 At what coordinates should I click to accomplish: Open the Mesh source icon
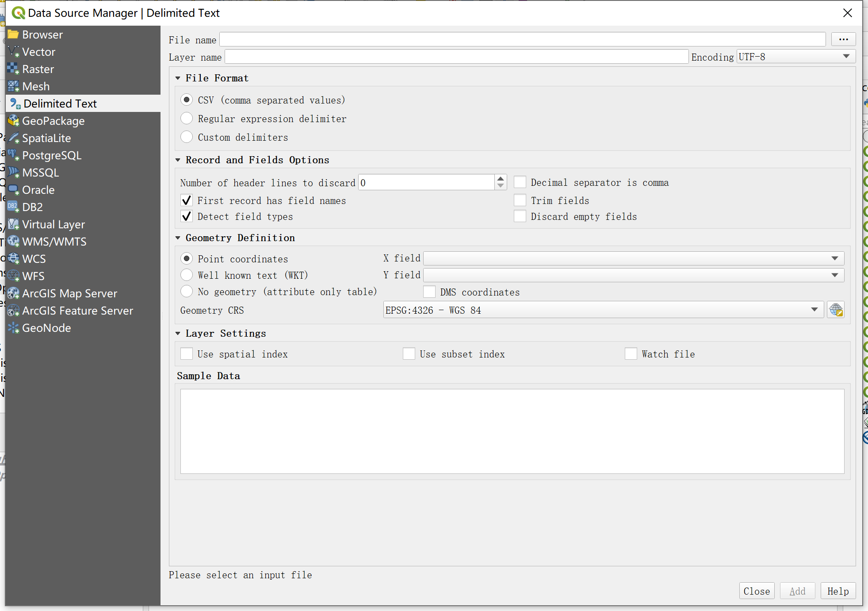pyautogui.click(x=13, y=86)
